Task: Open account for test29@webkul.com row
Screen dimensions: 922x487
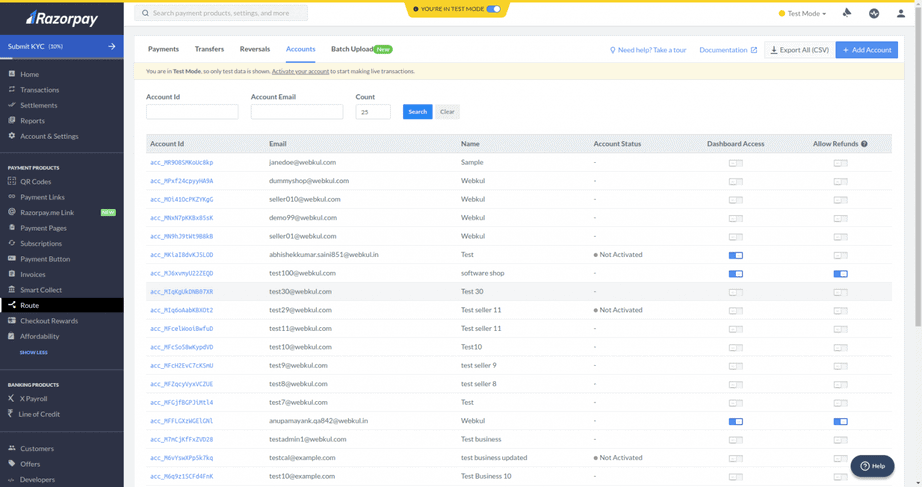Action: click(x=182, y=310)
